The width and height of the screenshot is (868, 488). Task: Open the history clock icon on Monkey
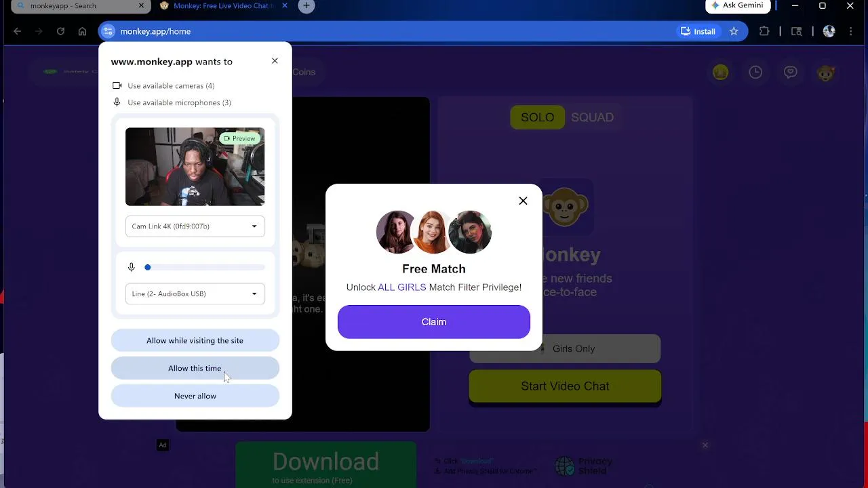[755, 72]
